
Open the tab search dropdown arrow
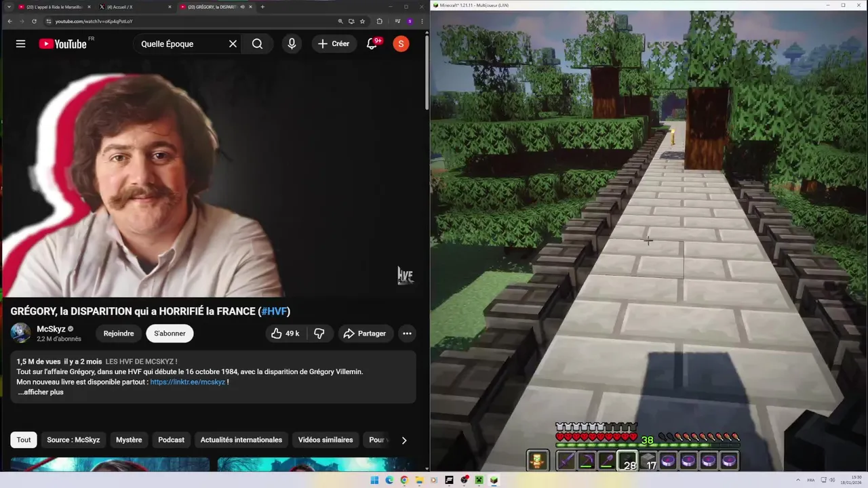click(9, 7)
